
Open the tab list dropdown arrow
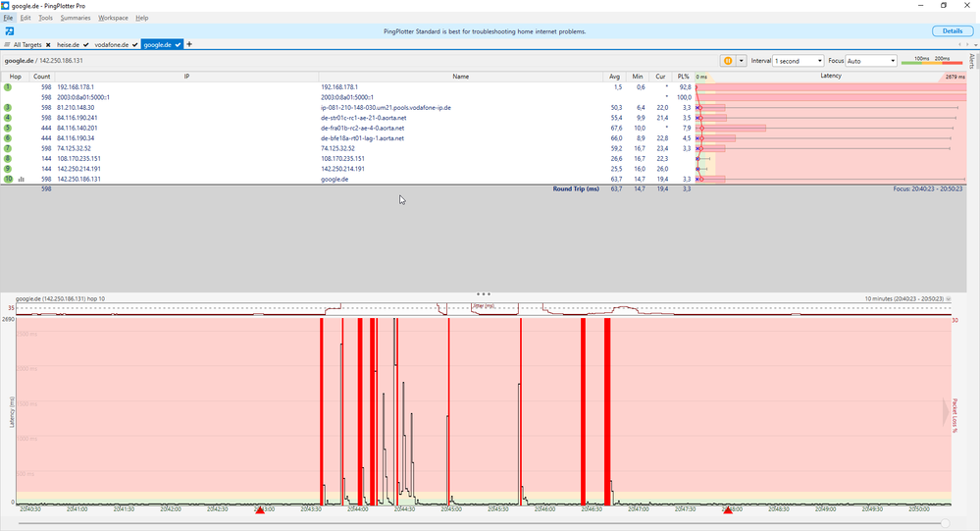pyautogui.click(x=975, y=45)
